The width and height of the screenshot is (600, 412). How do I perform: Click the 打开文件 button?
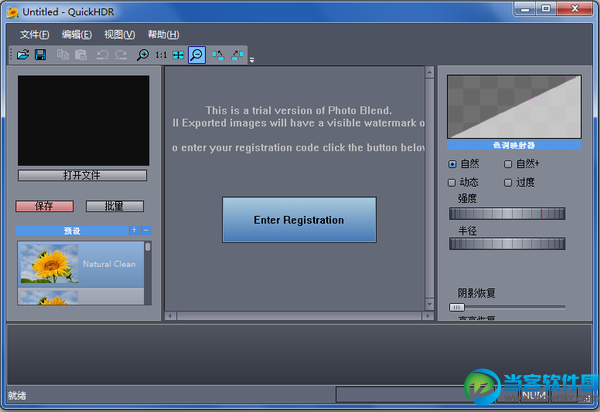click(x=82, y=175)
